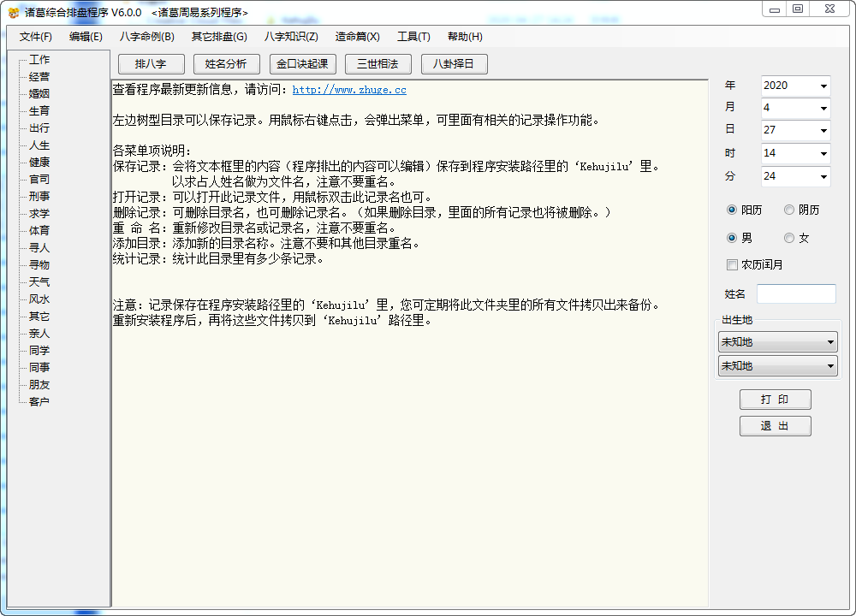Open the 工具(T) menu
Image resolution: width=856 pixels, height=616 pixels.
click(x=413, y=37)
